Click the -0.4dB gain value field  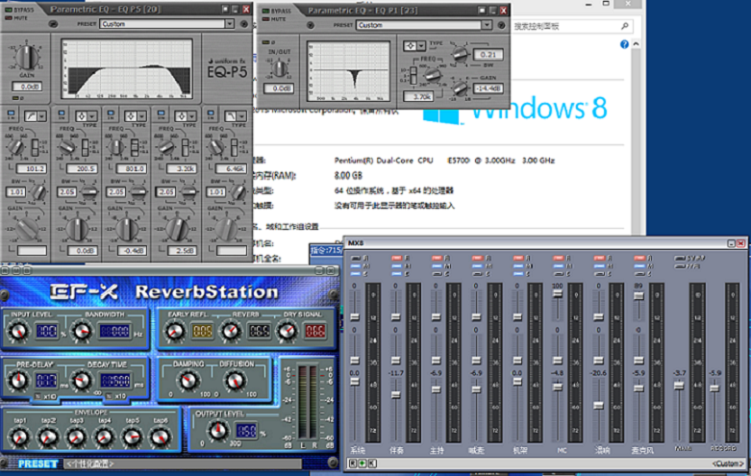coord(132,250)
